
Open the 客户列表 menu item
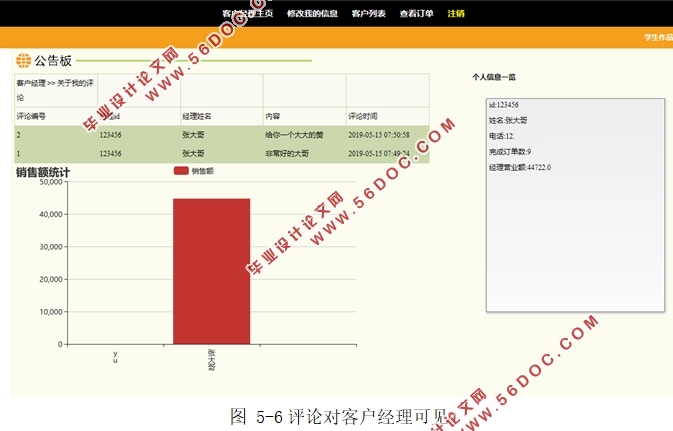click(x=368, y=13)
